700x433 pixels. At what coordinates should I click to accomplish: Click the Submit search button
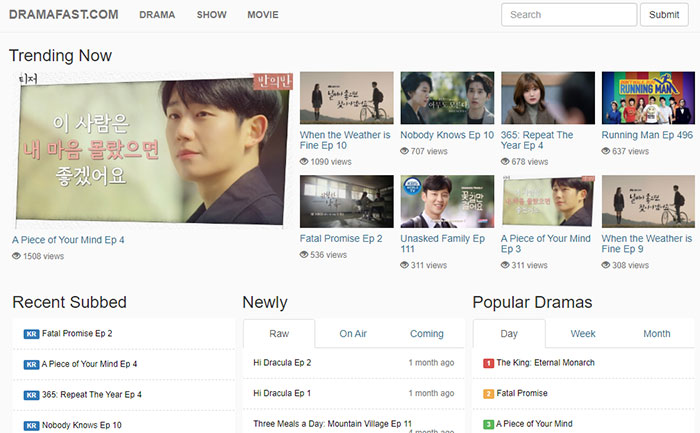coord(664,15)
